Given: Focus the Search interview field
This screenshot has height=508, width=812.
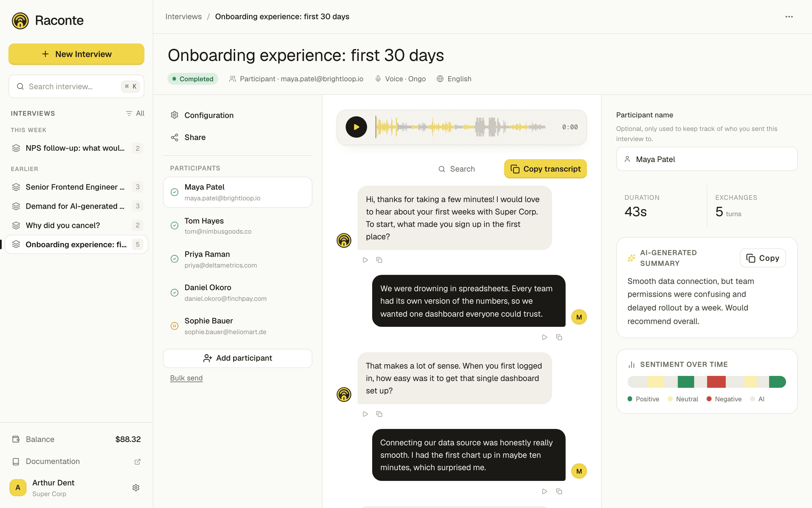Looking at the screenshot, I should (76, 86).
